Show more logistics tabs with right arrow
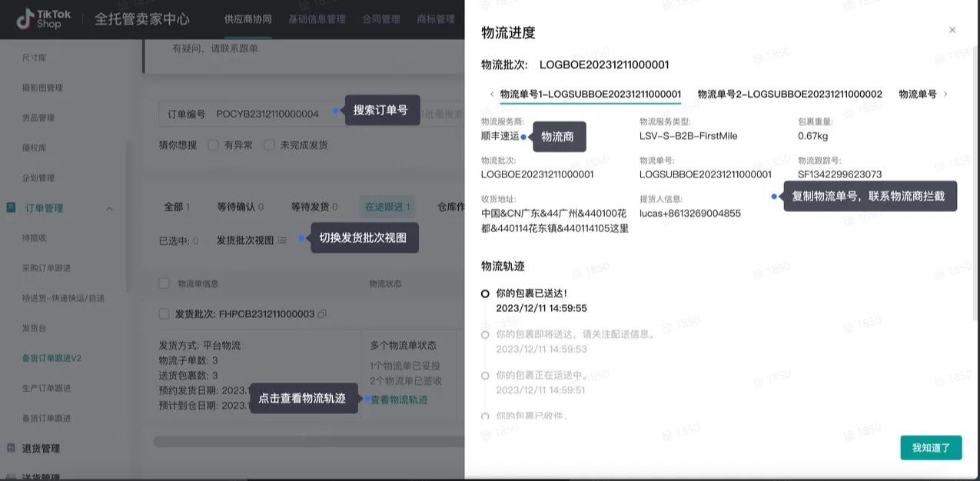Viewport: 980px width, 481px height. coord(945,95)
